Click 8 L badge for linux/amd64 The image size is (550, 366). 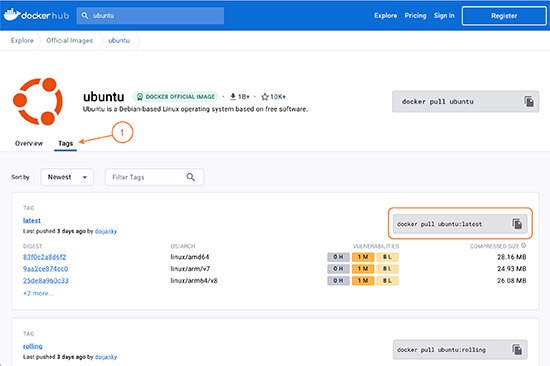[387, 257]
